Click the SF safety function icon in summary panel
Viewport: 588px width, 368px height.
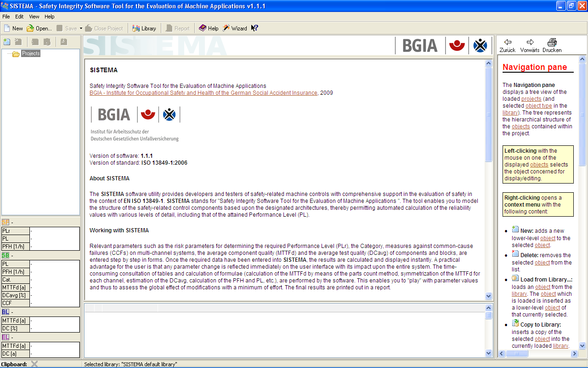pos(6,222)
